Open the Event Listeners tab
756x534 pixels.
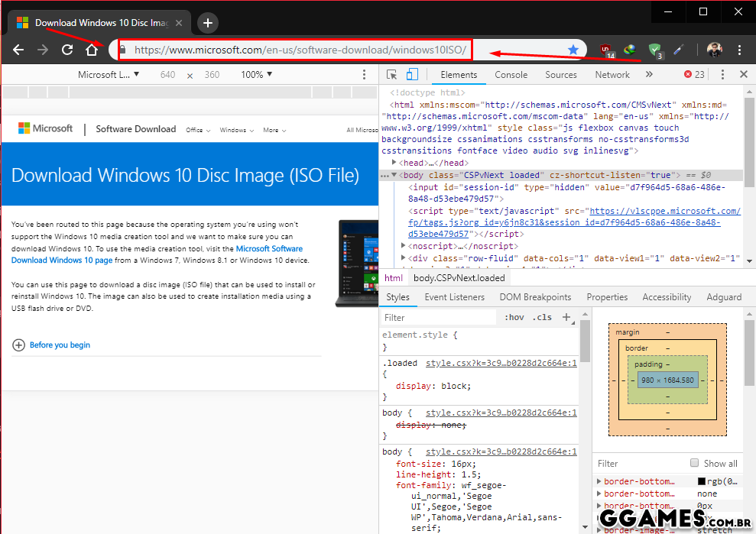click(454, 297)
